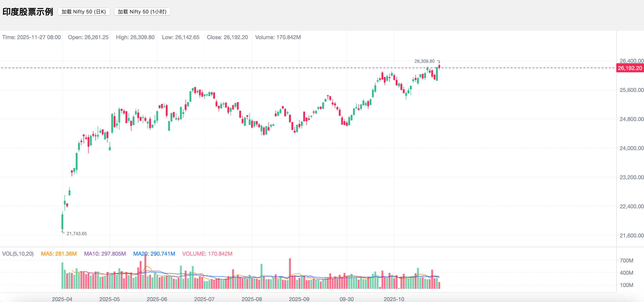Click the 加载 Nifty 50 (1小时) button

click(142, 12)
